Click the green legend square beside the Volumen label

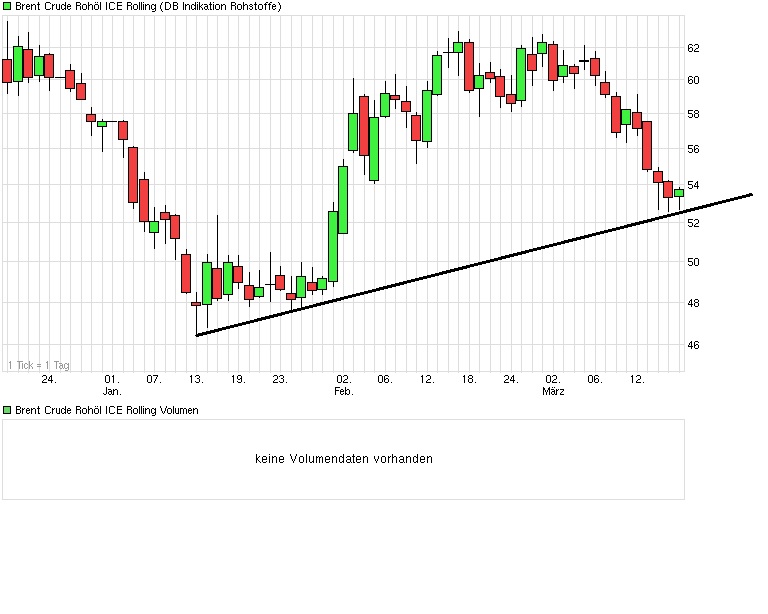pos(7,410)
